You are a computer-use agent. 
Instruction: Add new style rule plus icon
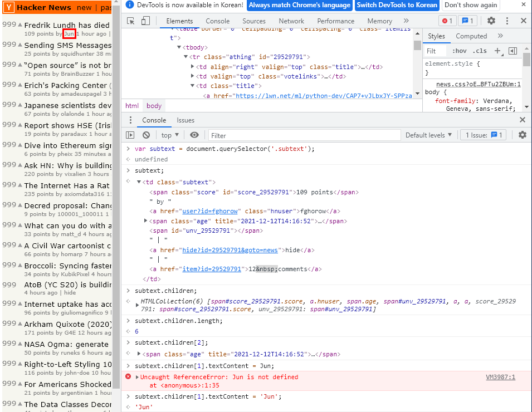pyautogui.click(x=497, y=51)
